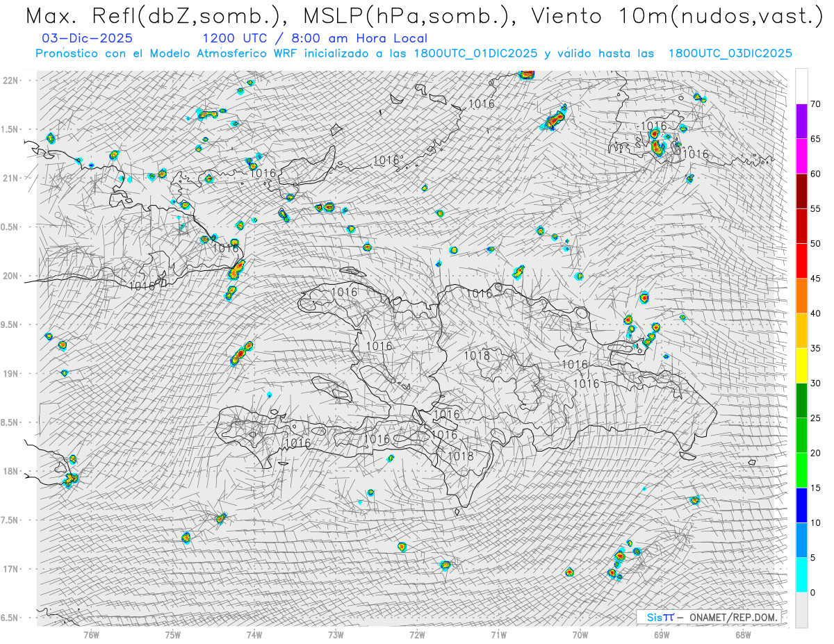Click the date label '03-Dic-2025'

(x=87, y=38)
